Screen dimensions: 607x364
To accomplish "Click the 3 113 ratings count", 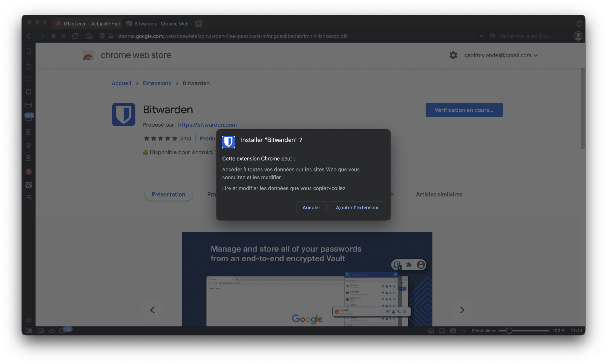I will tap(186, 138).
